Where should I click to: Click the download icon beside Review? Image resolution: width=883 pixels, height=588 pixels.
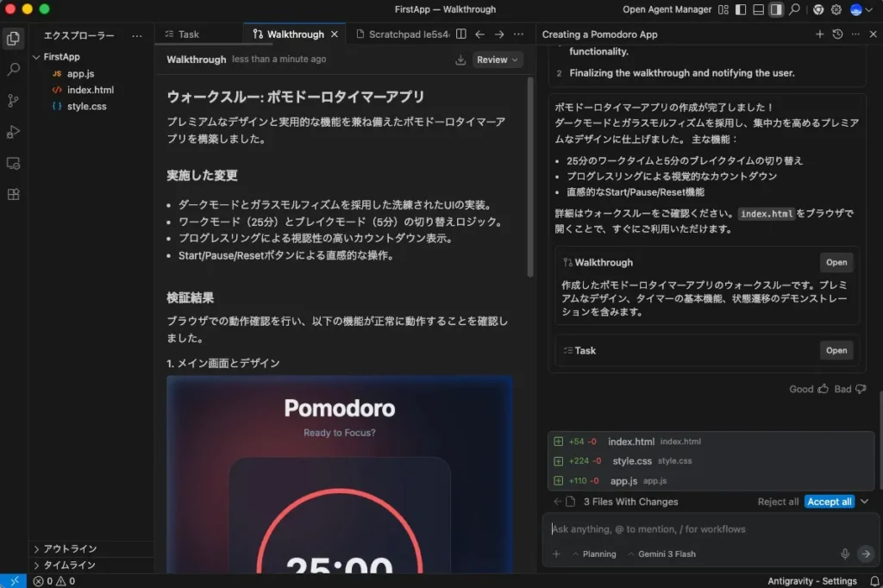[460, 59]
